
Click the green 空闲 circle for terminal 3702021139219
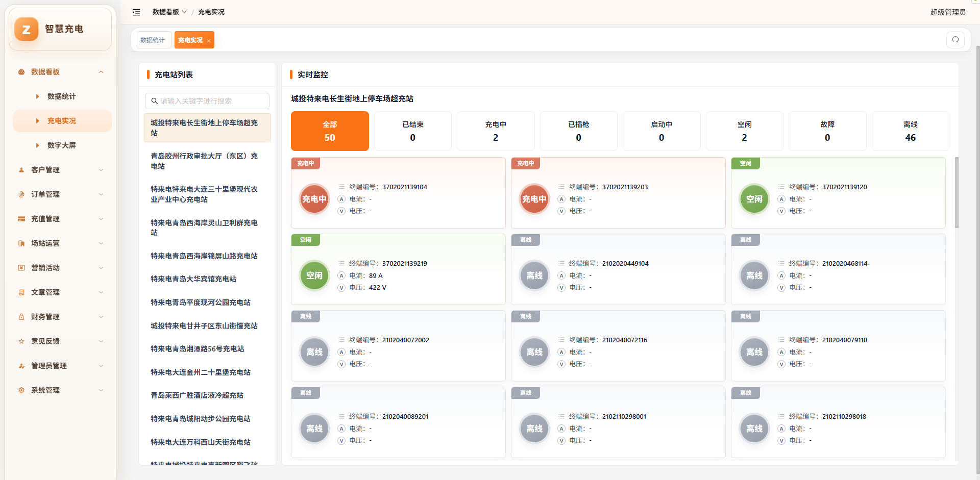(x=314, y=275)
